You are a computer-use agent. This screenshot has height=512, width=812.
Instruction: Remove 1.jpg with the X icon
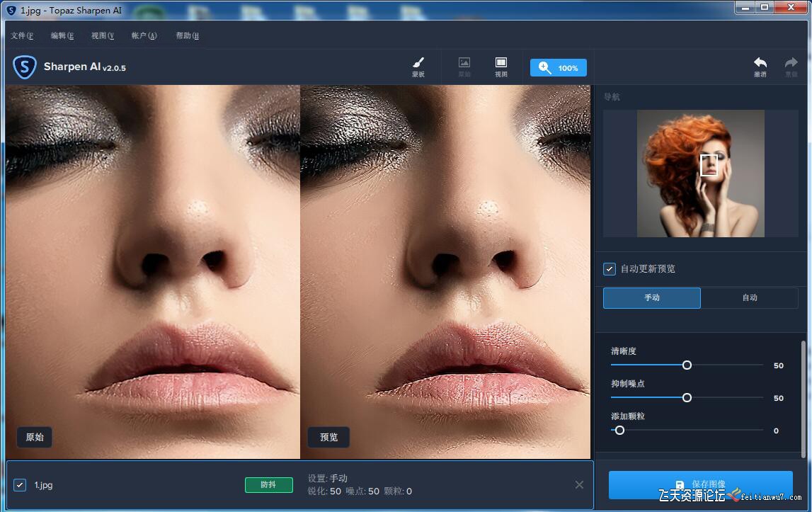click(579, 484)
